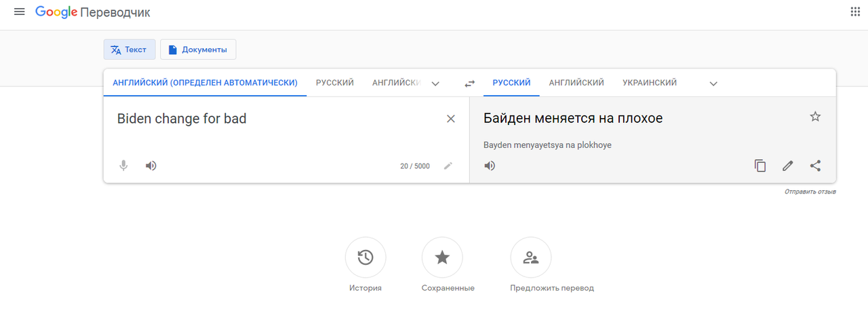Click the Google Переводчик logo

tap(93, 12)
